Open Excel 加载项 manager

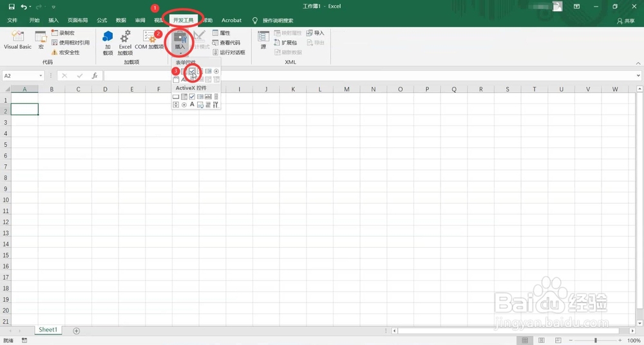tap(125, 42)
